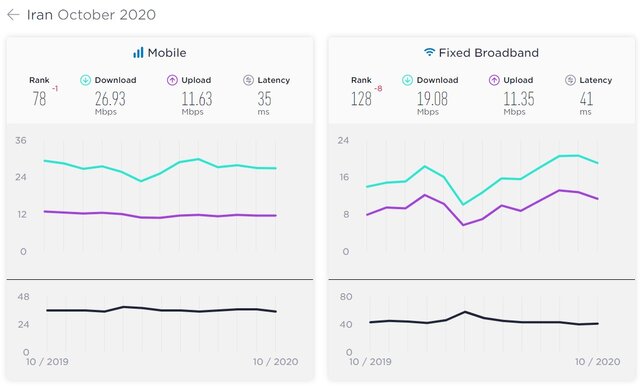Image resolution: width=640 pixels, height=390 pixels.
Task: Click the Fixed Broadband wifi icon
Action: 429,52
